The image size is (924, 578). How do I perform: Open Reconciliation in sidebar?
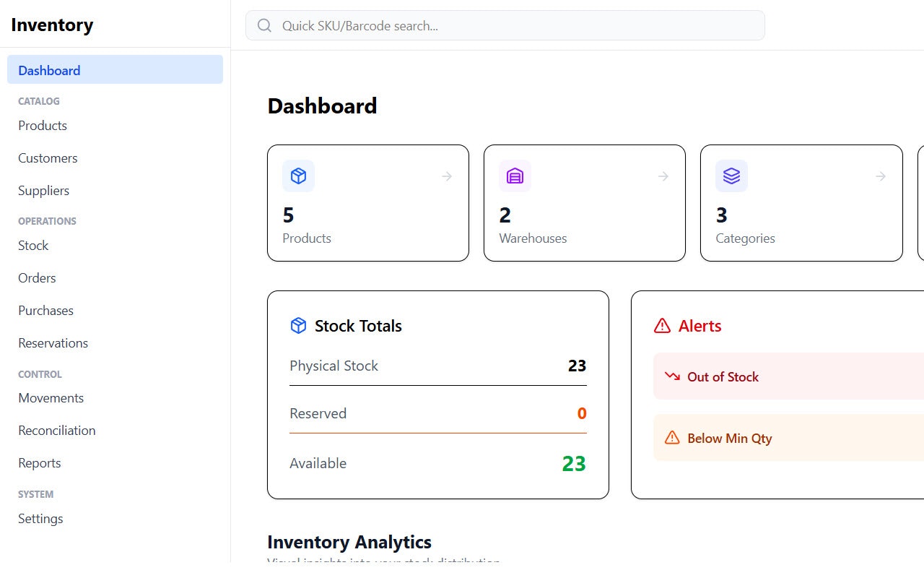point(115,431)
